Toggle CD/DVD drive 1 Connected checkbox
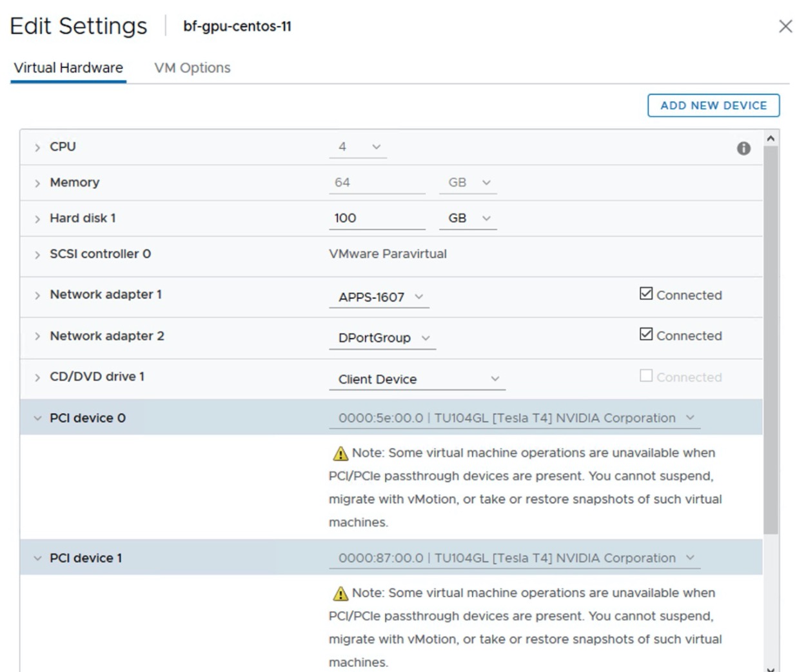This screenshot has height=672, width=797. tap(646, 376)
